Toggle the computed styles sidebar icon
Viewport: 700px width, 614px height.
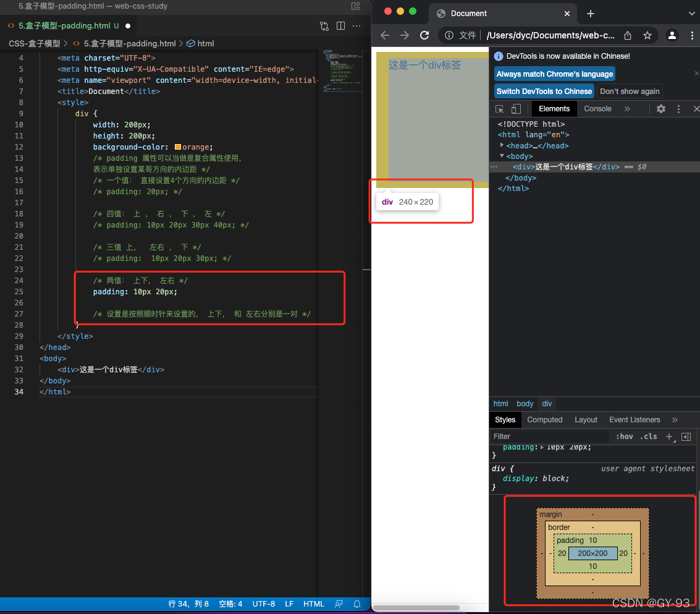(686, 437)
